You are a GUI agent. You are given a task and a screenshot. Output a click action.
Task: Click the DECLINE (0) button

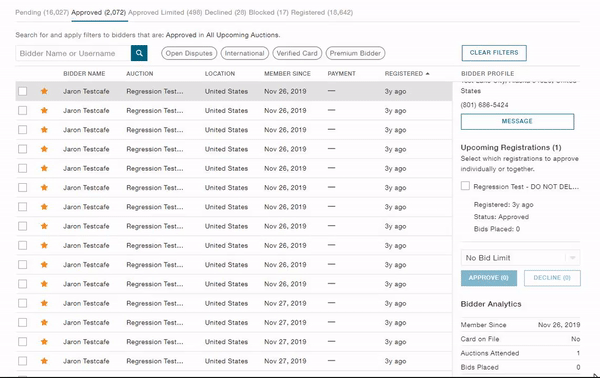pyautogui.click(x=552, y=278)
